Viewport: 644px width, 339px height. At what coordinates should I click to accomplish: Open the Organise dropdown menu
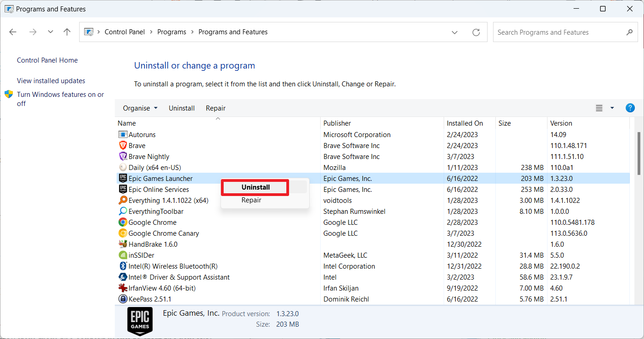pos(140,108)
